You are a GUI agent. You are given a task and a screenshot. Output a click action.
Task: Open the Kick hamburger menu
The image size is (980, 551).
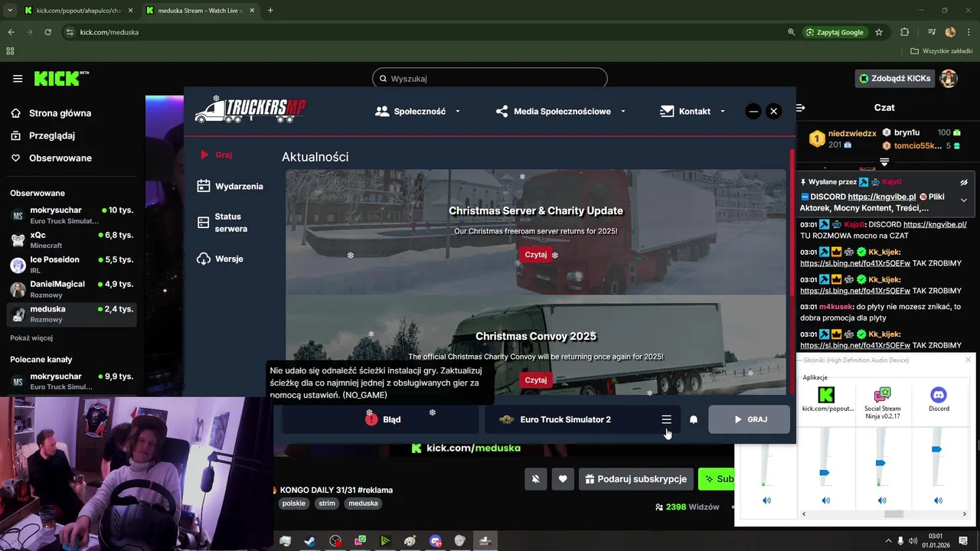[x=18, y=79]
